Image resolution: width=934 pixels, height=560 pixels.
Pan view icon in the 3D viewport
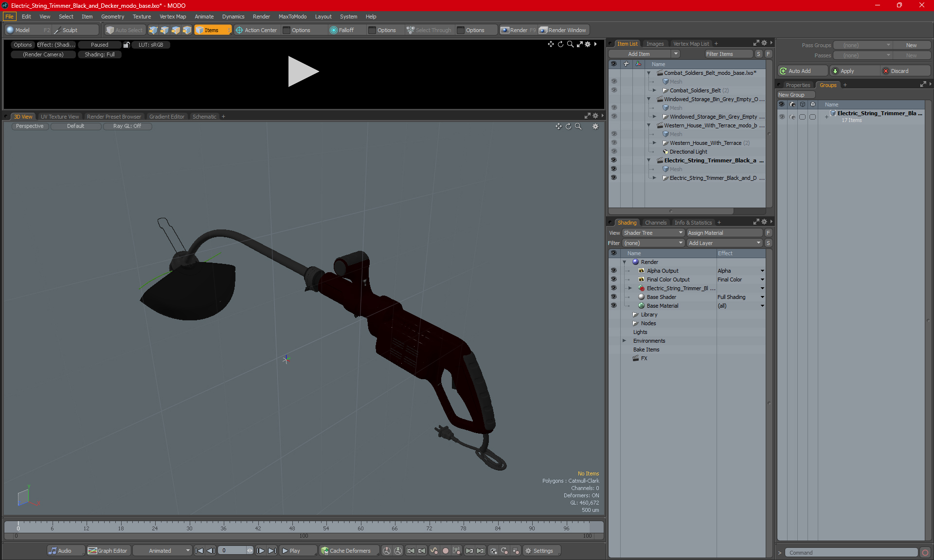point(558,126)
